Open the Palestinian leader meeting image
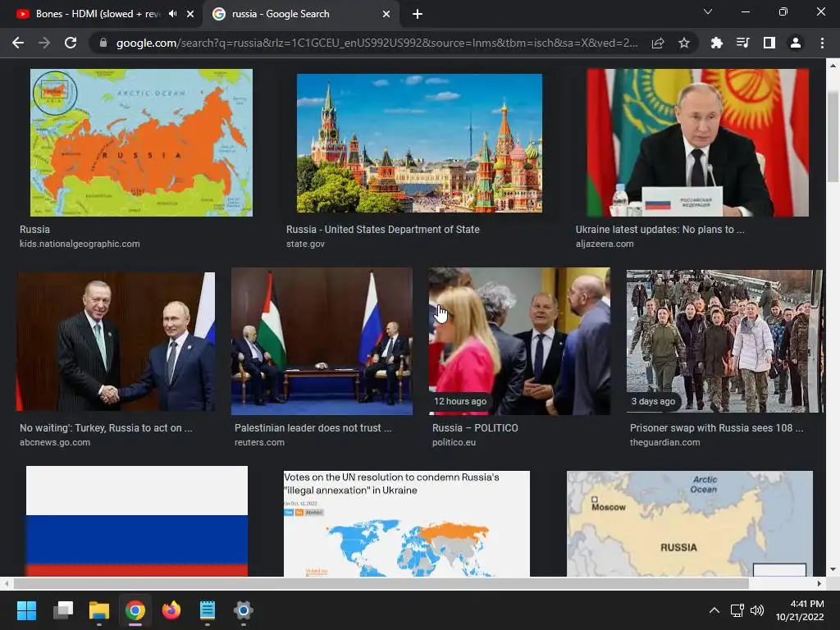Screen dimensions: 840x630 click(x=322, y=341)
